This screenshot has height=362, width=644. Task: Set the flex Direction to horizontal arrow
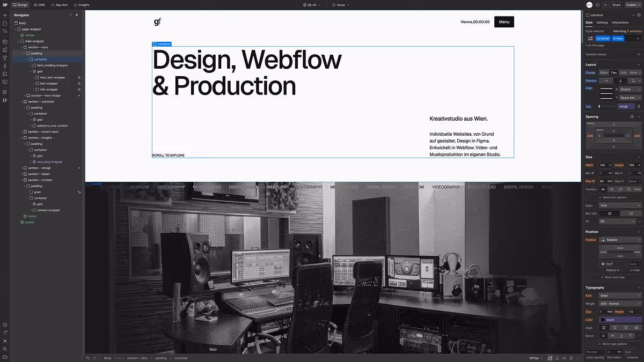pos(606,80)
